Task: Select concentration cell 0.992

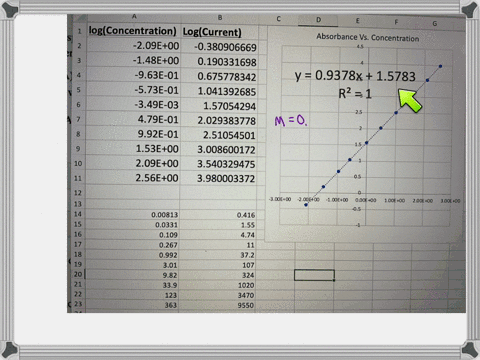Action: pos(133,255)
